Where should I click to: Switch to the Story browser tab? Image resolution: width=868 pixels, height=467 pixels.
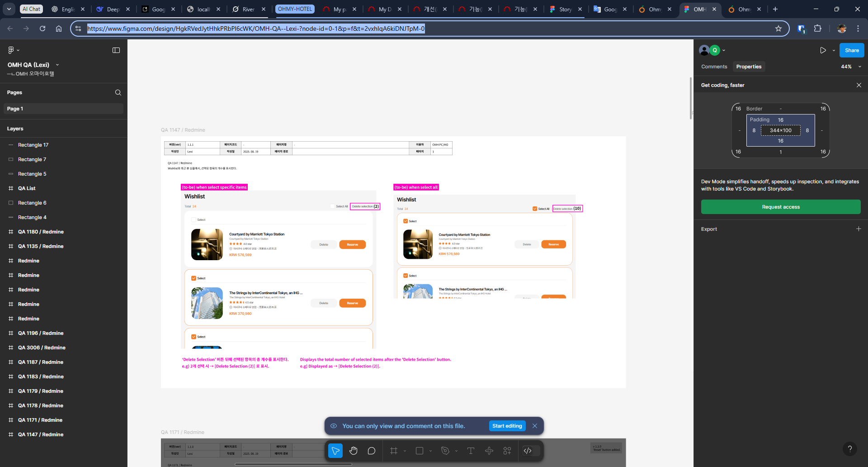(x=565, y=9)
